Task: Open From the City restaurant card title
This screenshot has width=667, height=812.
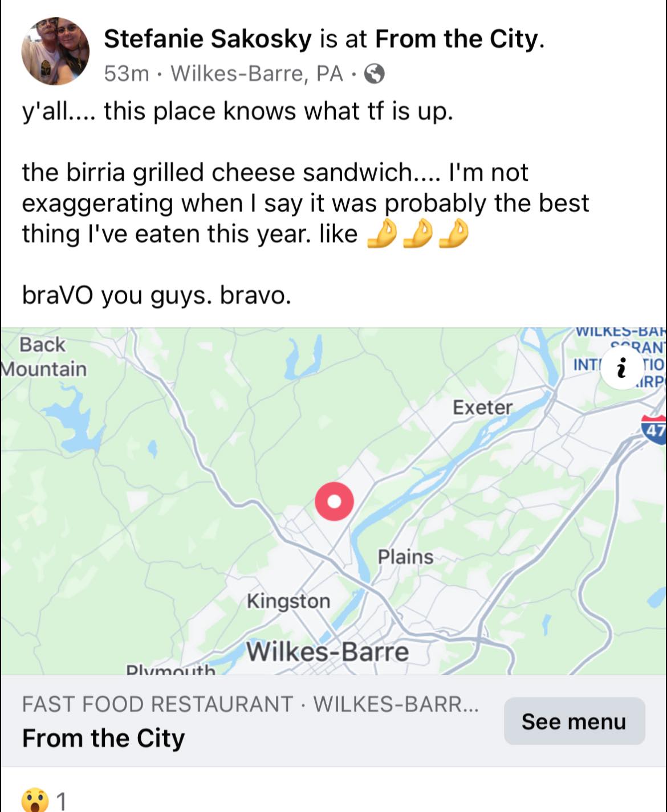Action: [103, 738]
